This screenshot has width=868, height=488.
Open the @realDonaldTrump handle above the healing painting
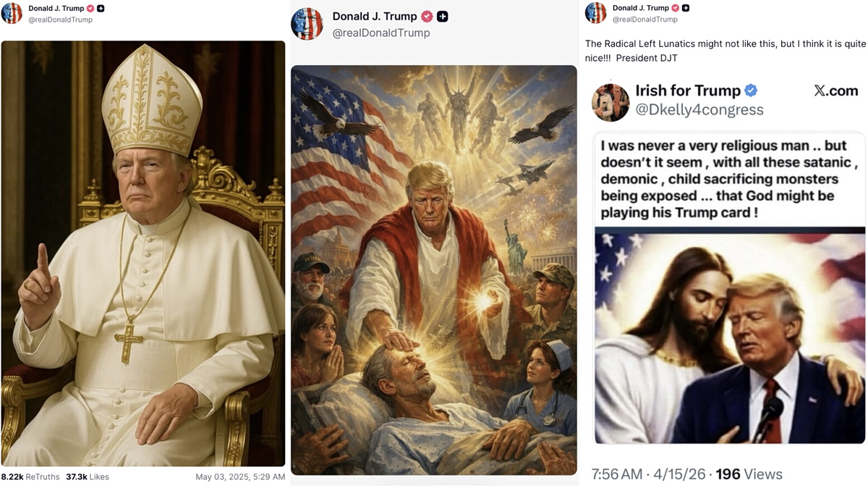(x=381, y=33)
